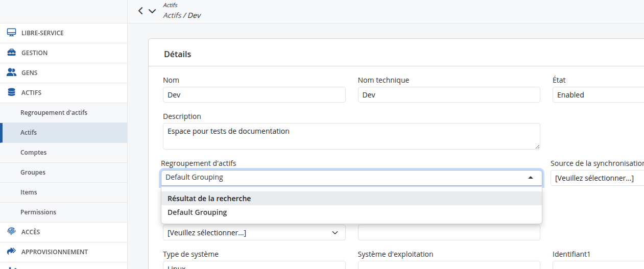Select the Actifs submenu item
The height and width of the screenshot is (269, 644).
(63, 132)
